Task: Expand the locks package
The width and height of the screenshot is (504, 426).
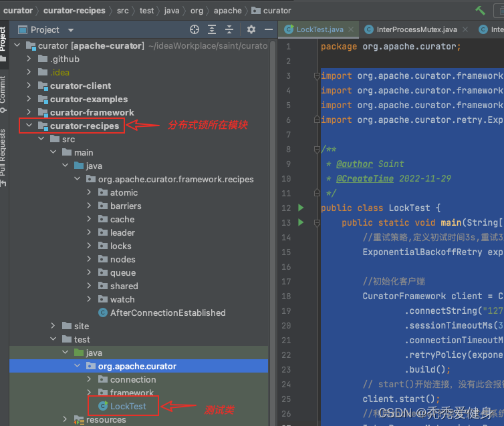Action: 90,246
